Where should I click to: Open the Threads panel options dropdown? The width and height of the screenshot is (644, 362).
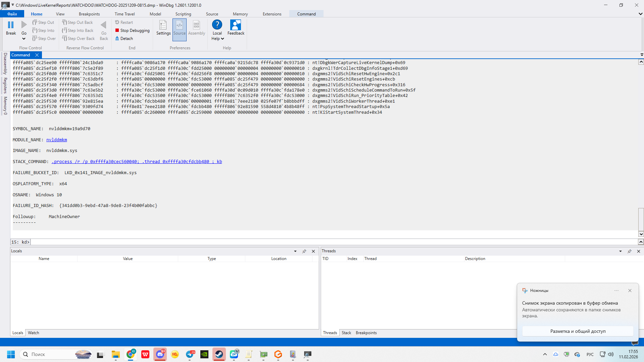pyautogui.click(x=620, y=251)
